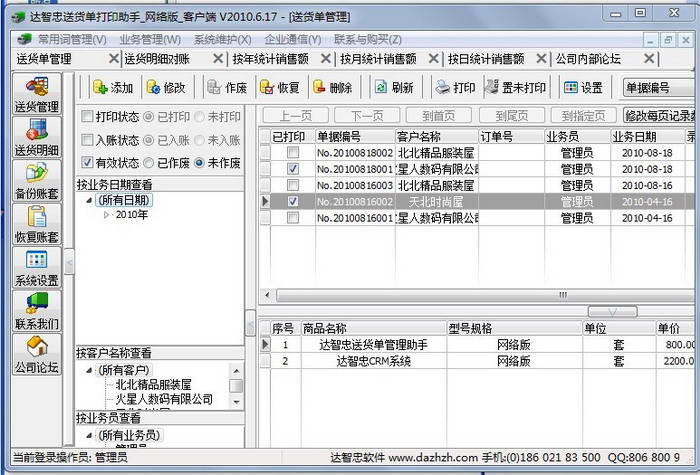Screen dimensions: 700x475
Task: Click the 修改 toolbar button
Action: pyautogui.click(x=166, y=88)
